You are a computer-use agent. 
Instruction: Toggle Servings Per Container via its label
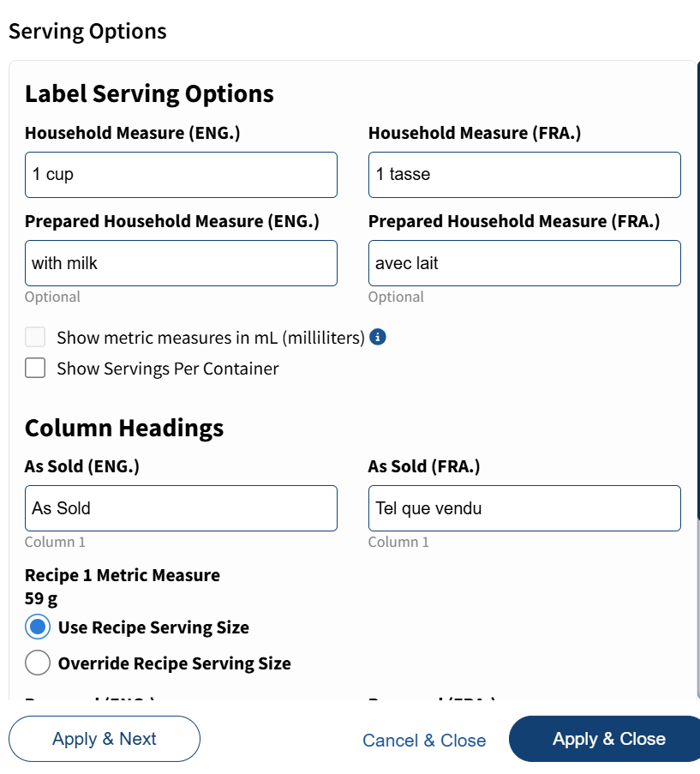[167, 368]
